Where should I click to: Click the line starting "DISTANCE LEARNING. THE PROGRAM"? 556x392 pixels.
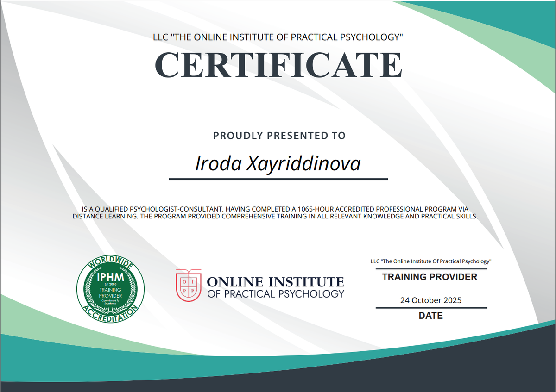[x=275, y=216]
